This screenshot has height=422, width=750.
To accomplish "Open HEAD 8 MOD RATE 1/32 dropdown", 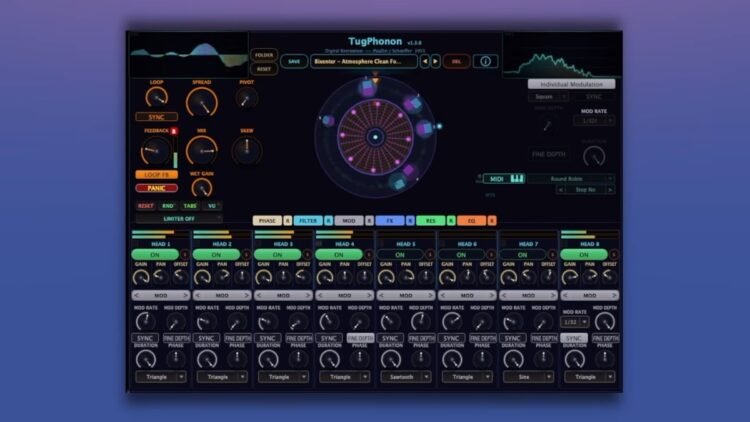I will (574, 322).
